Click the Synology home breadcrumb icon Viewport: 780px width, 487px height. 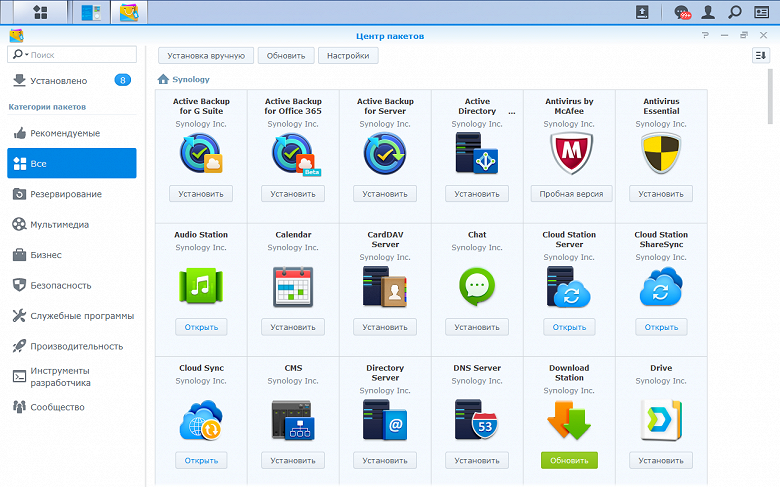pyautogui.click(x=163, y=79)
